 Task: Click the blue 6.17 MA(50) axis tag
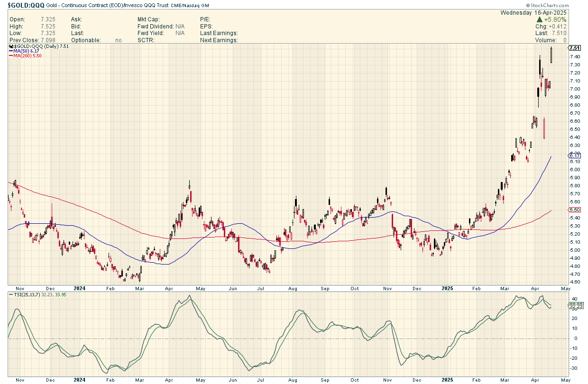point(575,155)
